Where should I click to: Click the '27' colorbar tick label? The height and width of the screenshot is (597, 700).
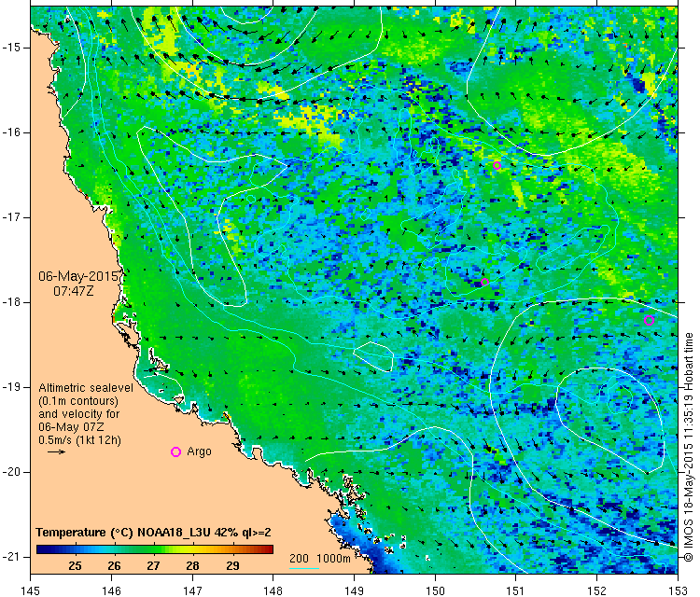click(x=154, y=566)
